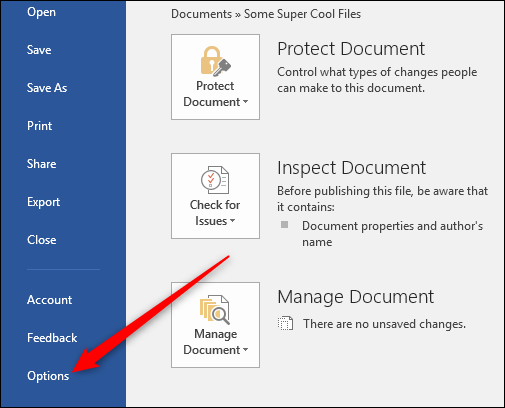This screenshot has height=408, width=505.
Task: Choose Print from the backstage menu
Action: tap(40, 126)
